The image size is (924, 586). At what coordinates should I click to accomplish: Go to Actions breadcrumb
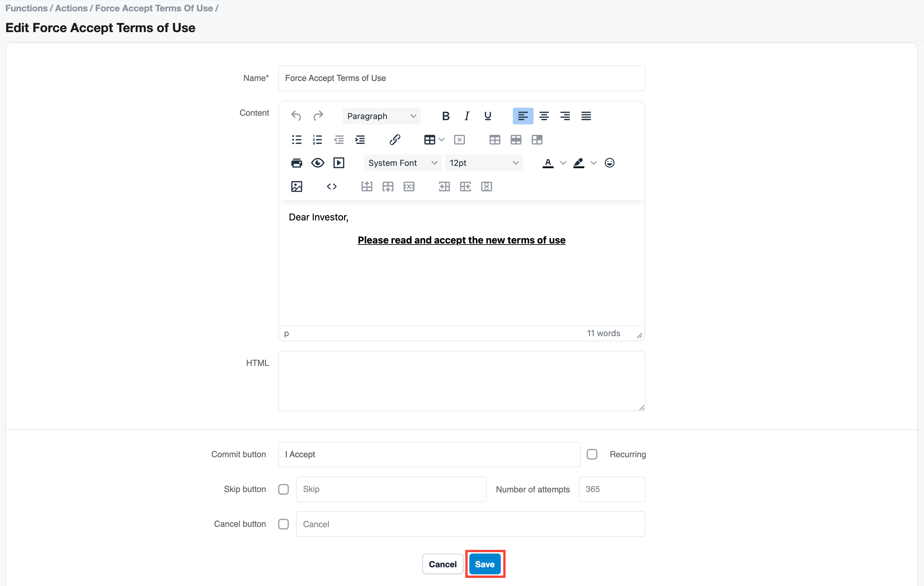pos(71,8)
